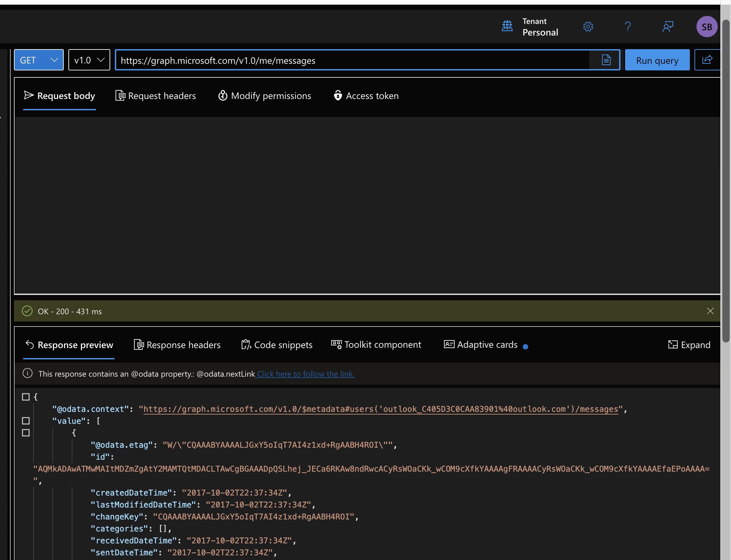Image resolution: width=731 pixels, height=560 pixels.
Task: Open the documentation icon in URL bar
Action: point(606,60)
